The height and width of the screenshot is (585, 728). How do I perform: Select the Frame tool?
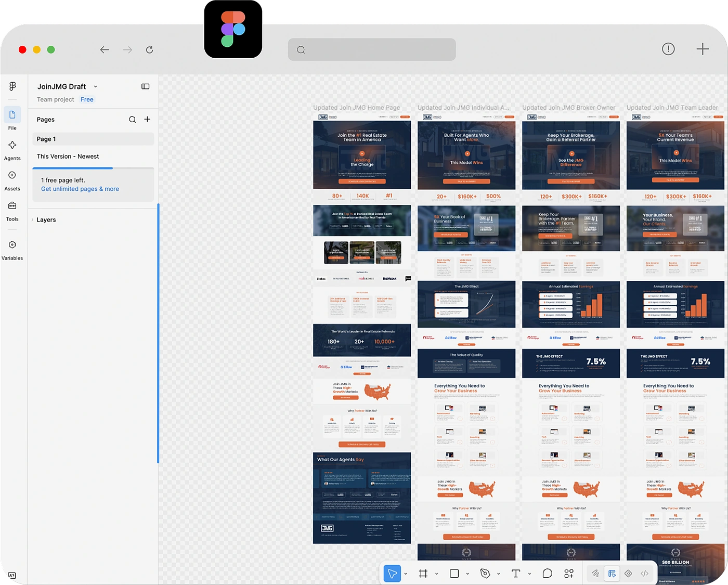[423, 574]
